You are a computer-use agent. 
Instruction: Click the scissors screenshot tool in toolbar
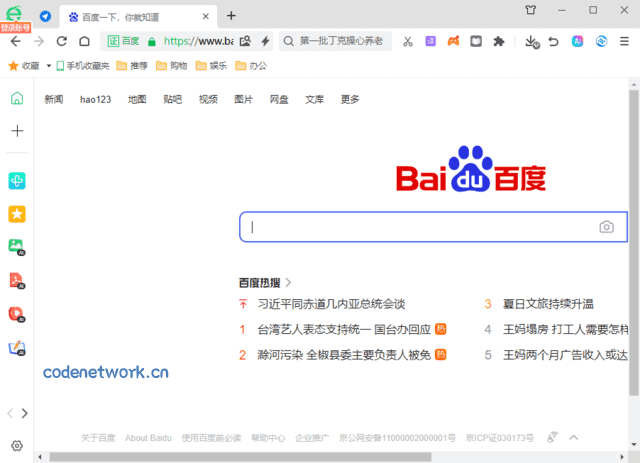point(408,41)
